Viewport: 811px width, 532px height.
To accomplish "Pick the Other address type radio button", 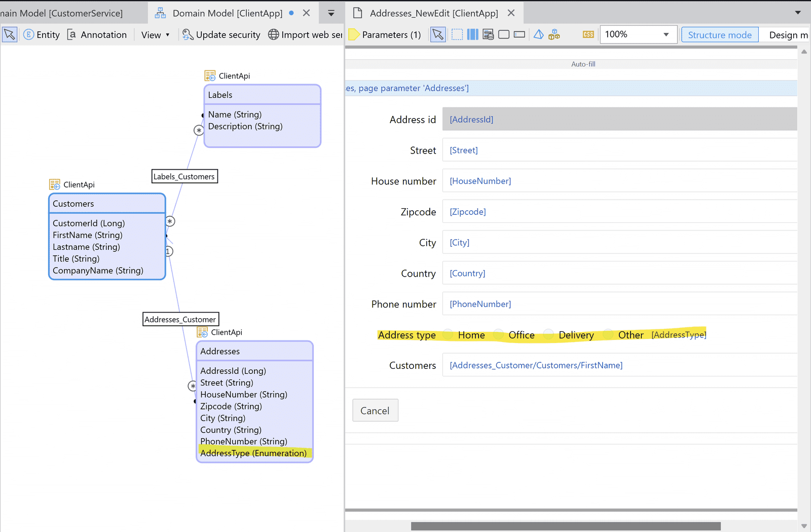I will click(607, 334).
